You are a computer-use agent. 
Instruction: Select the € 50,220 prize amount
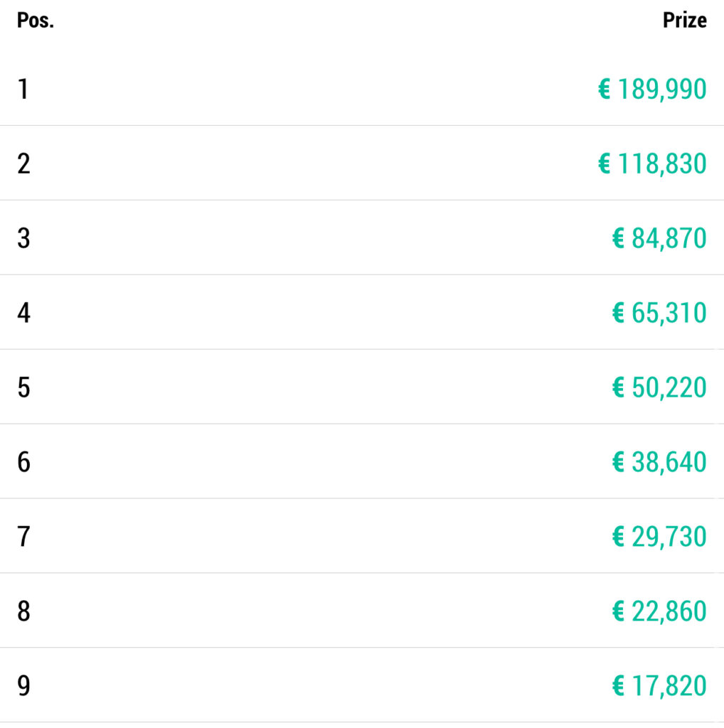[x=659, y=388]
